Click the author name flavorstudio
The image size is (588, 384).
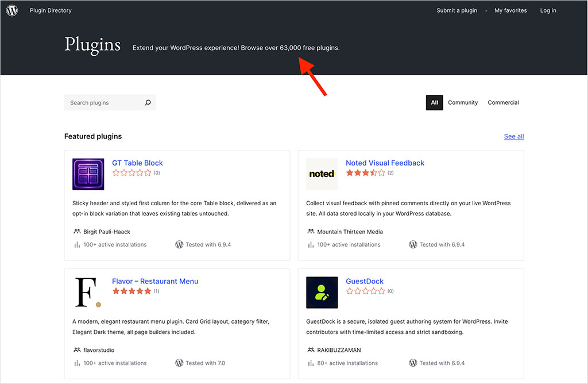click(99, 350)
